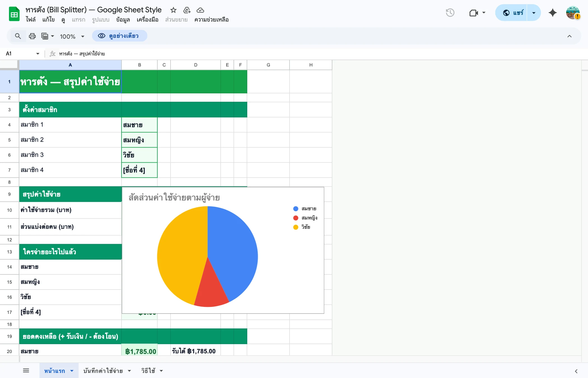Start a video call via camera icon
Image resolution: width=588 pixels, height=378 pixels.
tap(473, 13)
